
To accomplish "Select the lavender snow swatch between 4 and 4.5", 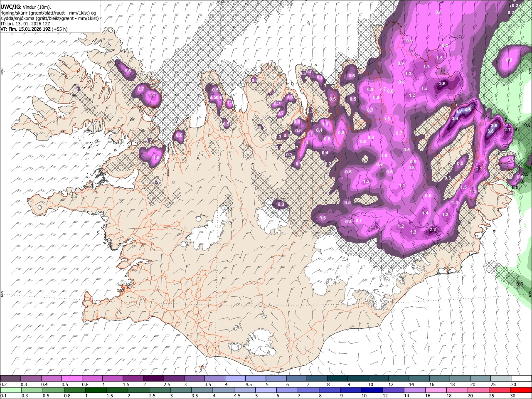I will pyautogui.click(x=235, y=379).
